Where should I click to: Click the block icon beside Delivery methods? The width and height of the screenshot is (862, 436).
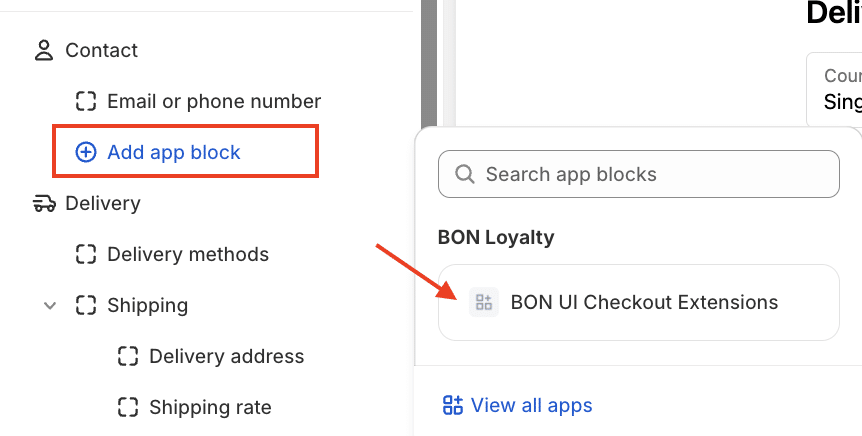pos(86,254)
